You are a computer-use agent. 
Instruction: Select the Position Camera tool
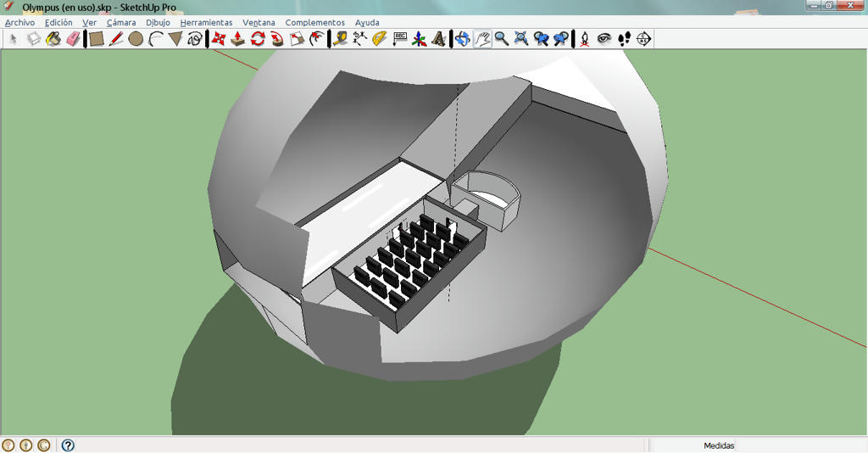585,39
